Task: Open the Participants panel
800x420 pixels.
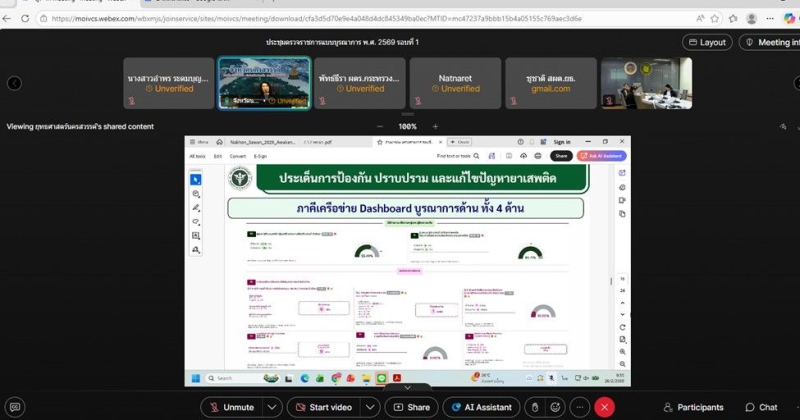Action: click(x=691, y=407)
